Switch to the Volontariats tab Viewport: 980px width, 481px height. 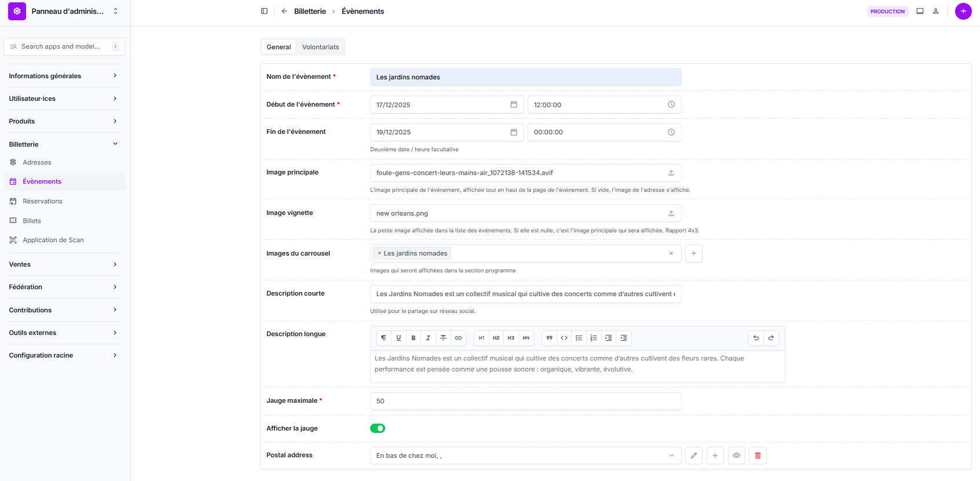[x=320, y=47]
